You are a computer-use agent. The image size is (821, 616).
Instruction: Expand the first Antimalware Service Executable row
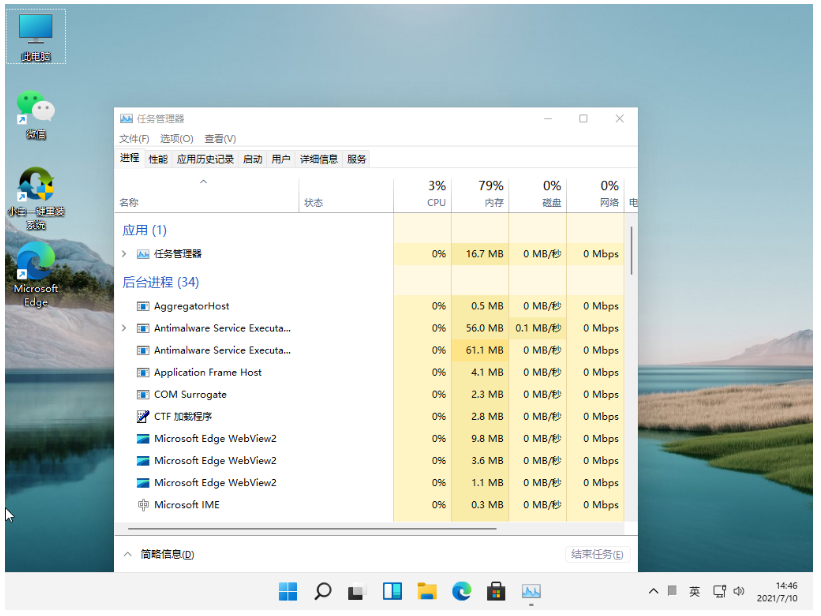click(x=124, y=328)
